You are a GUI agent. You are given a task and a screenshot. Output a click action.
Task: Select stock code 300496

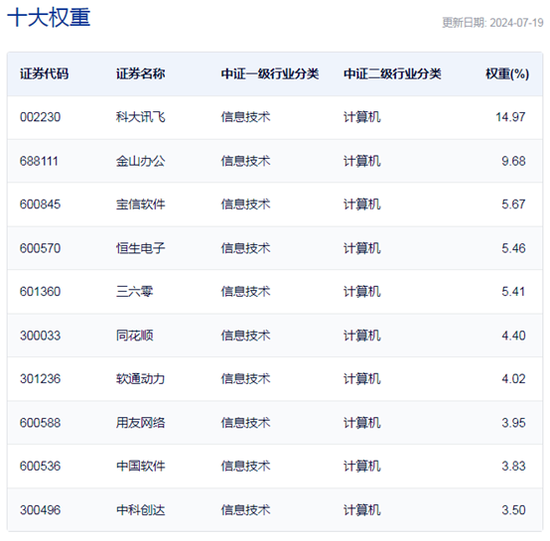click(x=40, y=510)
